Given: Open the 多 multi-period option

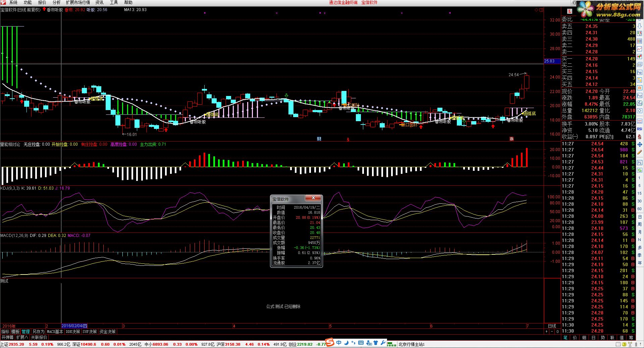Looking at the screenshot, I should (x=640, y=247).
